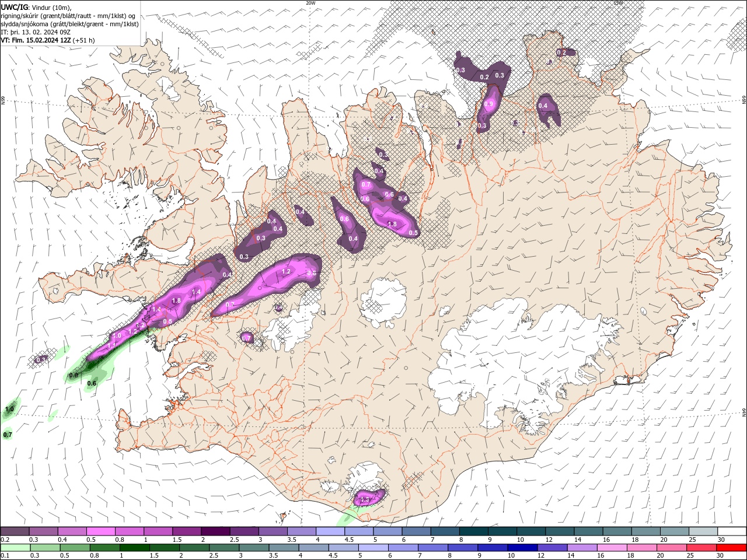This screenshot has height=560, width=747.
Task: Click the 'rigning/skúrir' legend description line
Action: pyautogui.click(x=68, y=16)
